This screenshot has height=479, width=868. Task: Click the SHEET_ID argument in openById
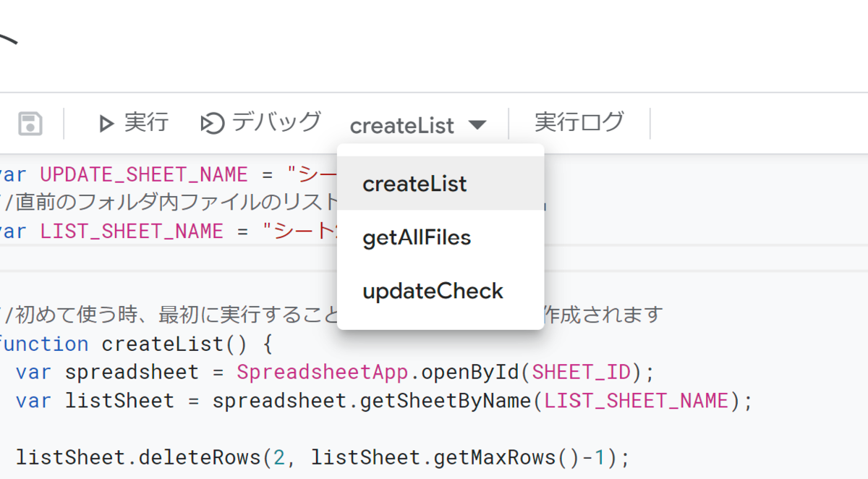(582, 373)
